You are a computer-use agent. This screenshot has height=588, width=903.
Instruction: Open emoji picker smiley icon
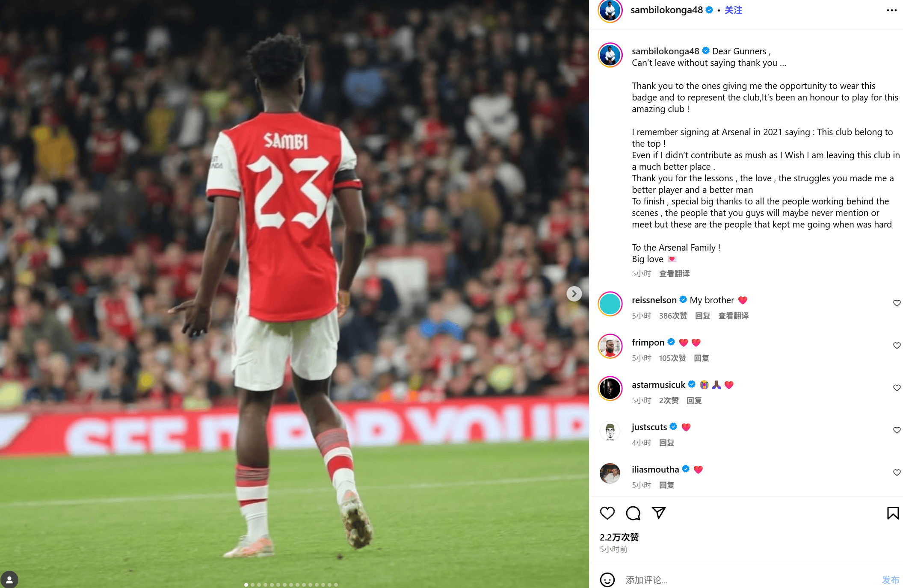point(607,579)
